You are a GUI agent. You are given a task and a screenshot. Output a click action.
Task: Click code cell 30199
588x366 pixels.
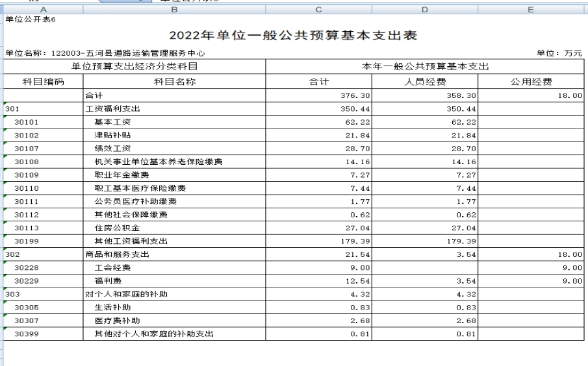point(43,241)
